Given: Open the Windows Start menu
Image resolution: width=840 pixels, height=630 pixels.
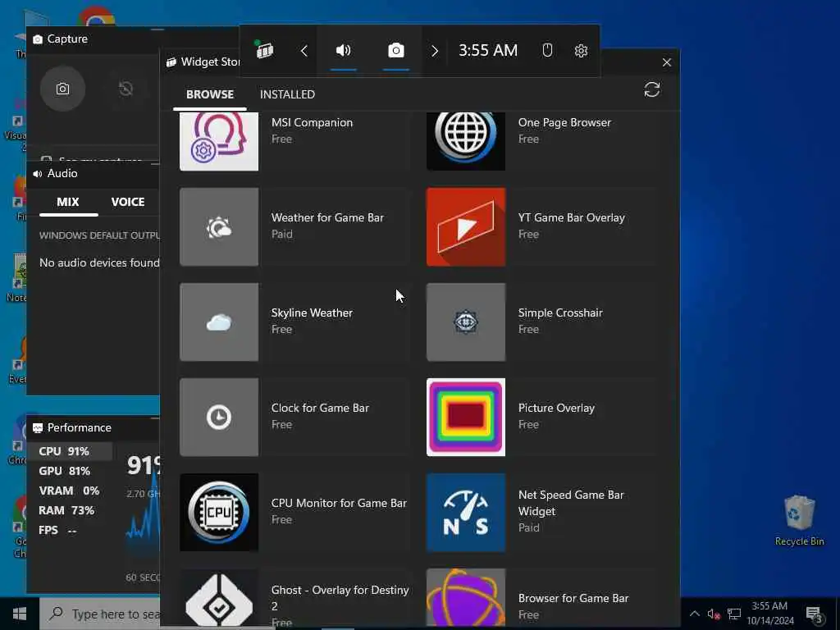Looking at the screenshot, I should pos(20,614).
